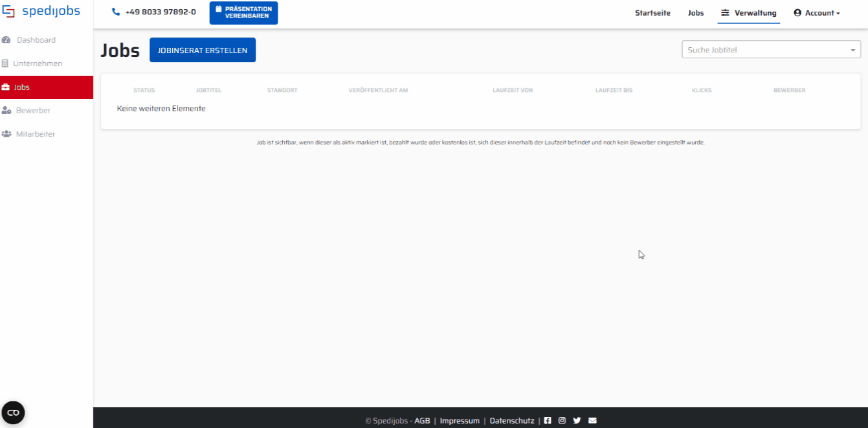Open the Suche Jobtitel dropdown arrow
This screenshot has width=868, height=428.
point(852,51)
